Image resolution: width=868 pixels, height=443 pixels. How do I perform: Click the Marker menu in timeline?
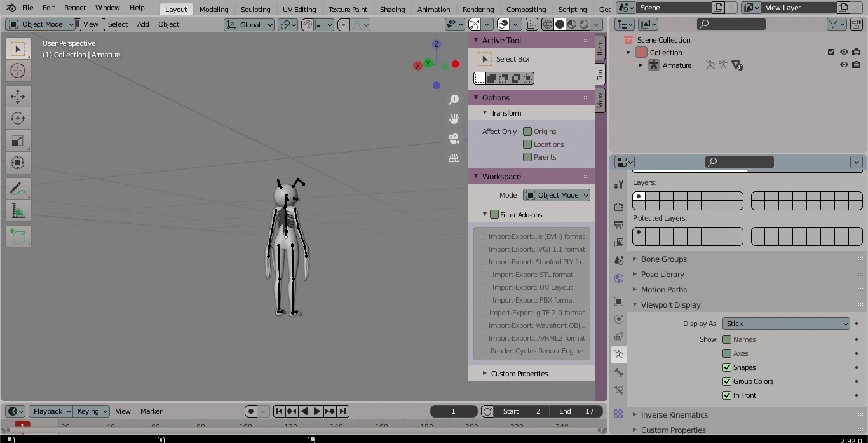151,411
